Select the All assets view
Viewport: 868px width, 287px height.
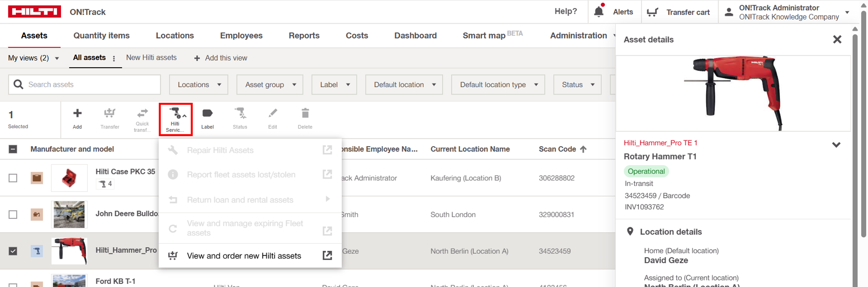tap(89, 58)
